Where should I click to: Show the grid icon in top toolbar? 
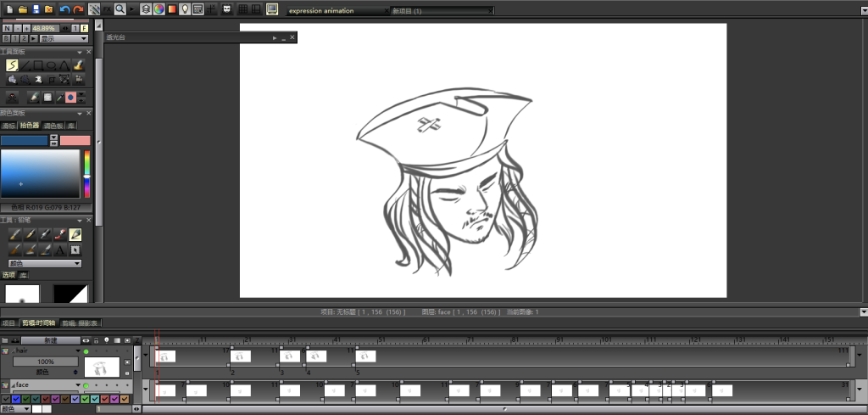(x=242, y=8)
